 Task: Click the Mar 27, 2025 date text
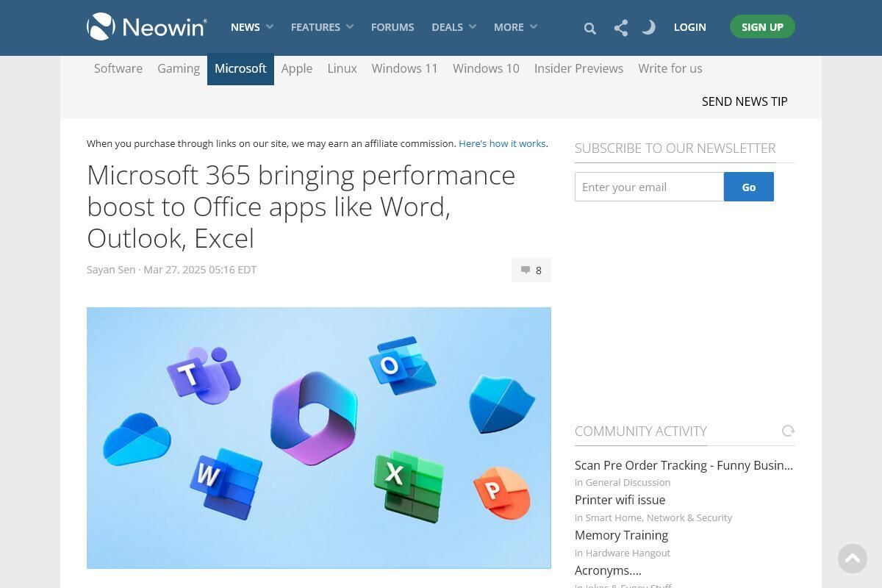pyautogui.click(x=200, y=270)
